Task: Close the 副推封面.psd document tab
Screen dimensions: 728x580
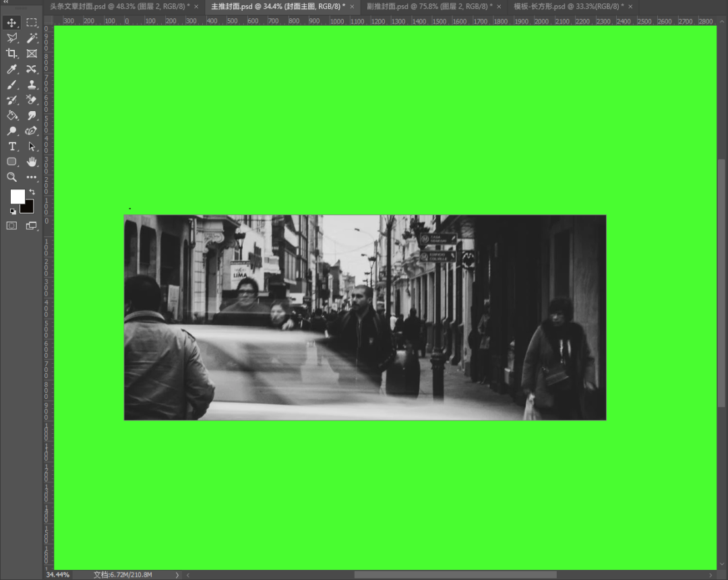Action: pos(499,7)
